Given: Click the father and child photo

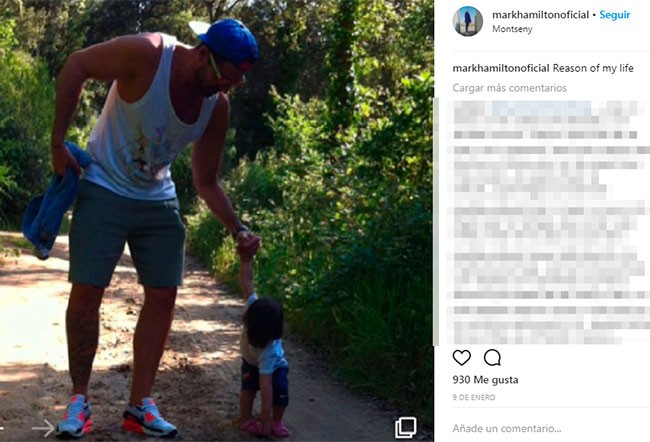Looking at the screenshot, I should pos(217,221).
